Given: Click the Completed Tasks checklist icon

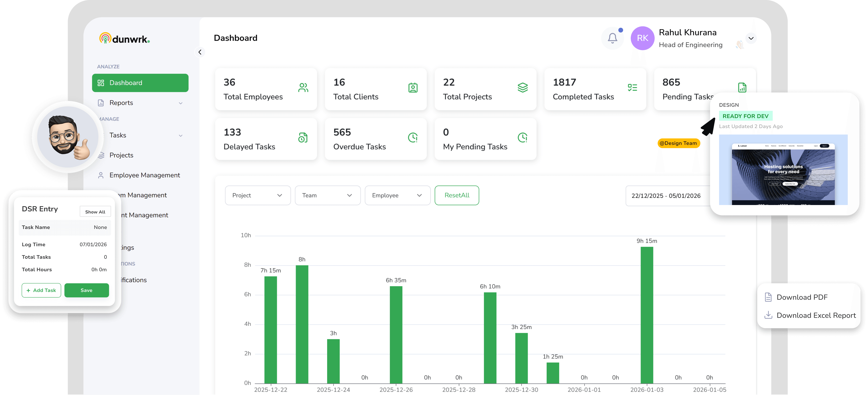Looking at the screenshot, I should [x=632, y=87].
